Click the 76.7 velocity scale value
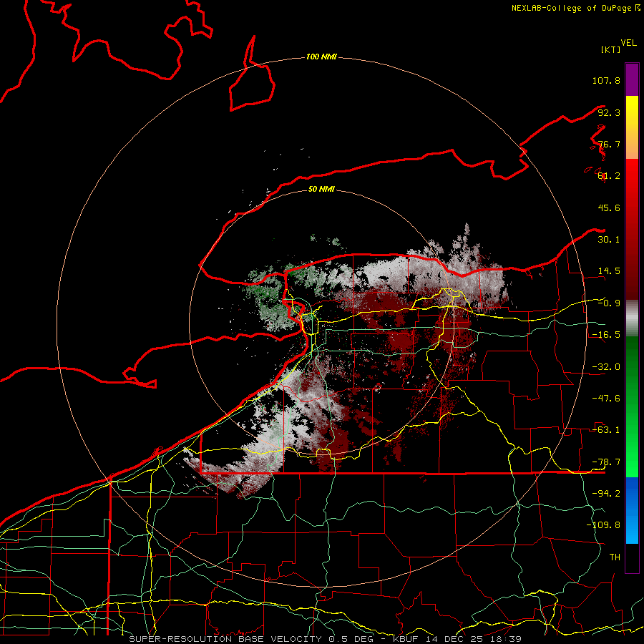The height and width of the screenshot is (644, 644). click(x=609, y=144)
